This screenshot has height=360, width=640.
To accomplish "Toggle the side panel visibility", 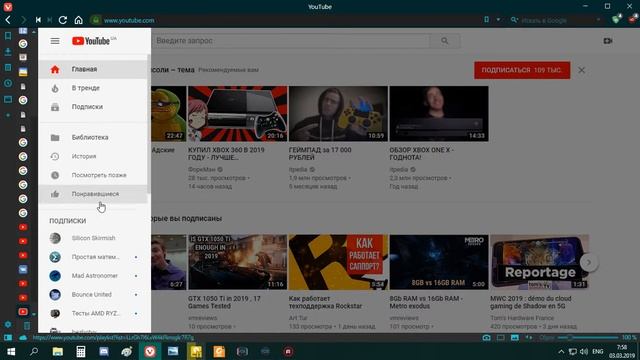I will (8, 338).
